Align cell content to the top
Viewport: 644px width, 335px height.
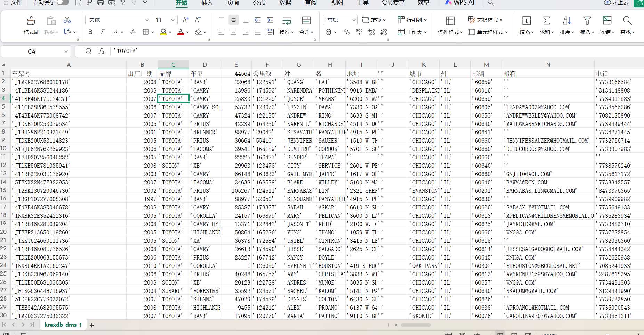(x=222, y=20)
